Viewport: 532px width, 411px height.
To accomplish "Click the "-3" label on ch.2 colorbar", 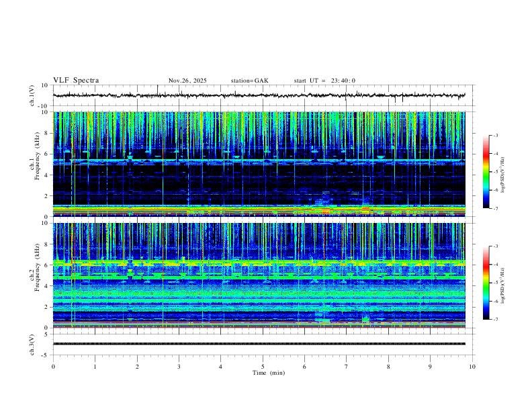I will coord(496,246).
